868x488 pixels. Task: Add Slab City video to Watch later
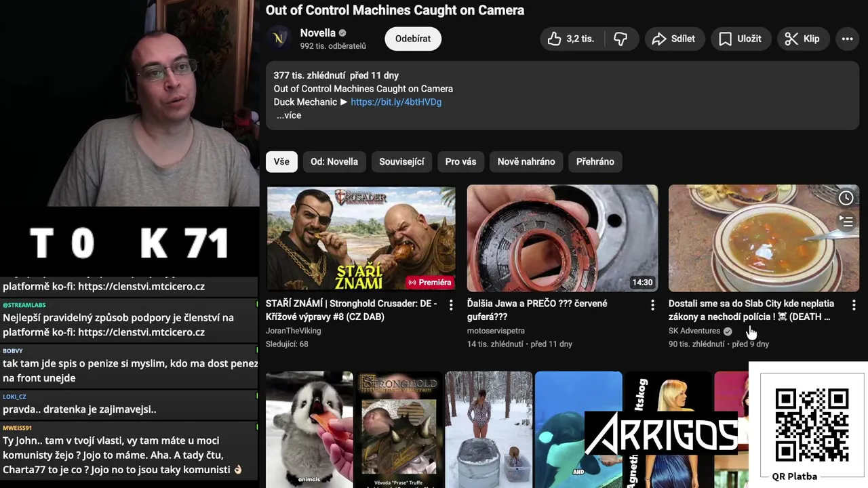pyautogui.click(x=846, y=198)
